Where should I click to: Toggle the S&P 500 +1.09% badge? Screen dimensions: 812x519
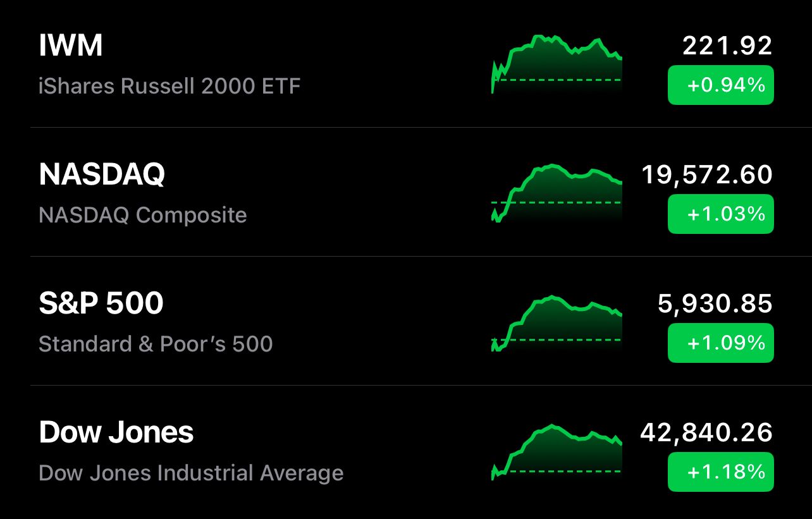click(721, 343)
